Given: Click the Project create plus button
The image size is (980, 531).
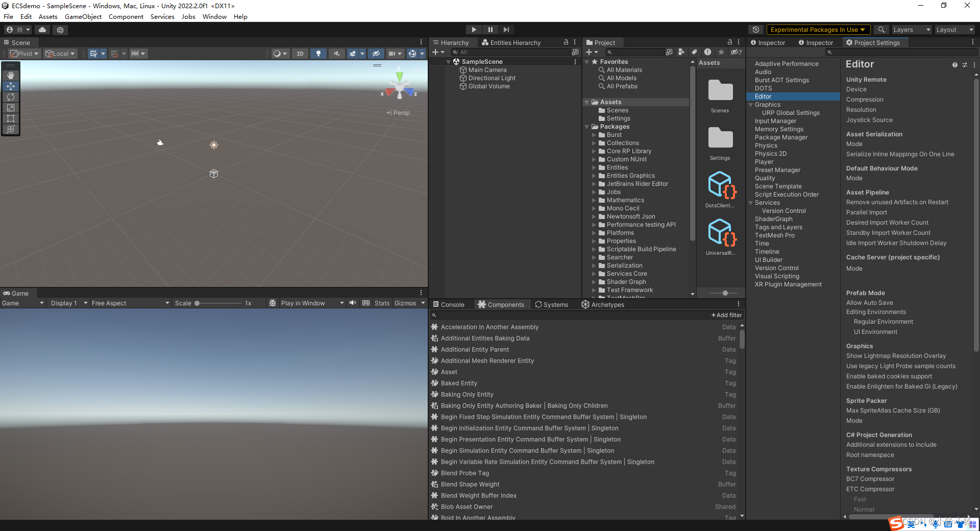Looking at the screenshot, I should (592, 52).
